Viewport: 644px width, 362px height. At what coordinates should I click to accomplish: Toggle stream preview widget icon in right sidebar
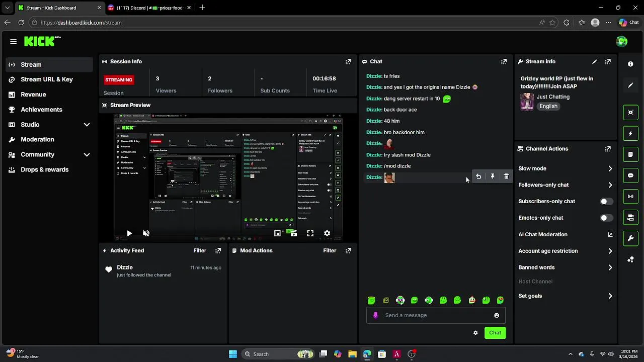630,112
